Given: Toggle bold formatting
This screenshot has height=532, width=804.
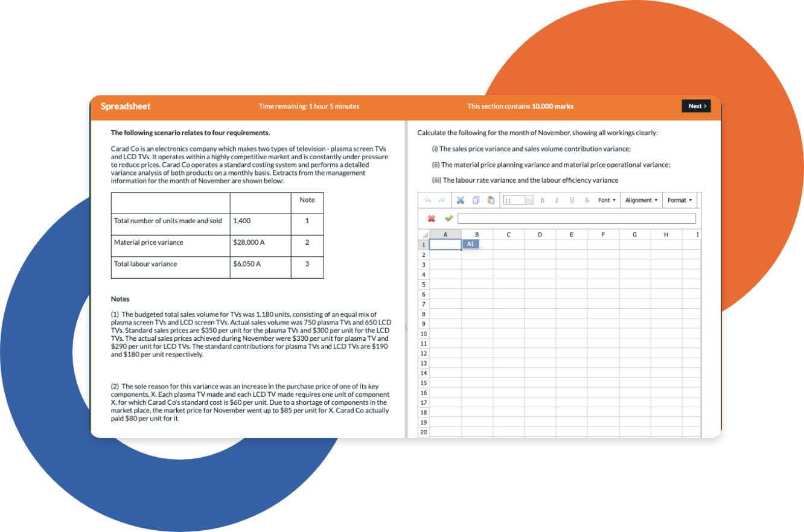Looking at the screenshot, I should 542,200.
